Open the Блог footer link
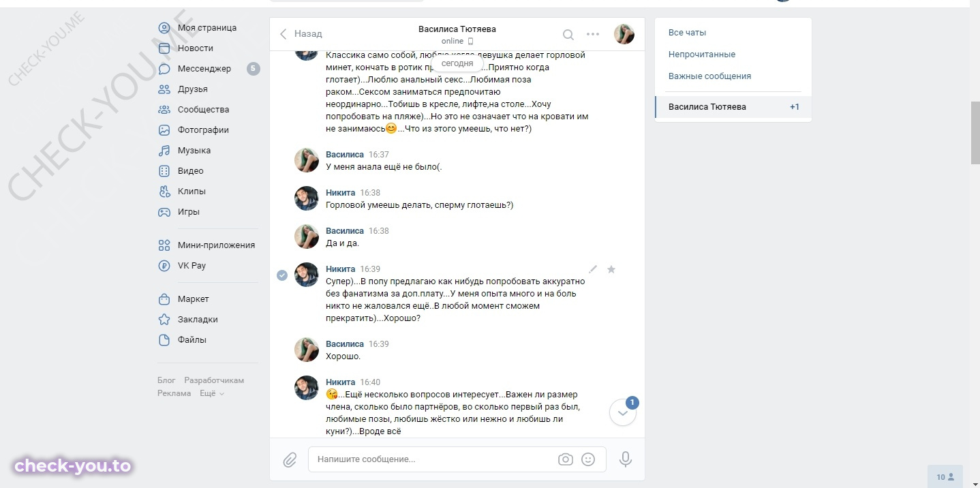 coord(166,380)
